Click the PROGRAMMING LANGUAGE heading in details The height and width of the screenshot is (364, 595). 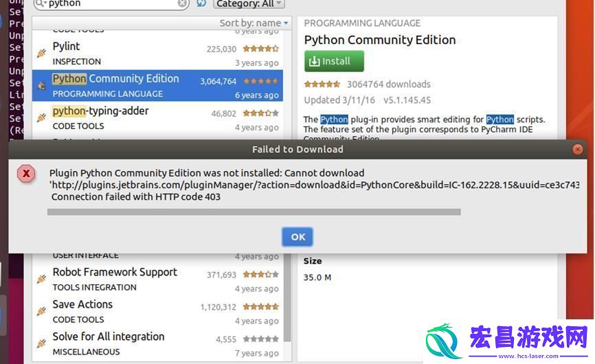click(362, 23)
